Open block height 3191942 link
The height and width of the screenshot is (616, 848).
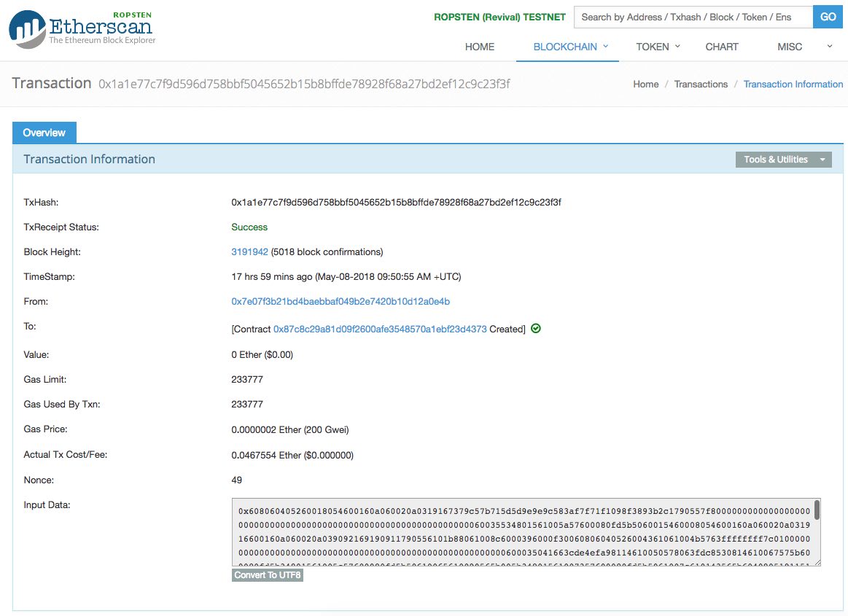click(x=249, y=252)
